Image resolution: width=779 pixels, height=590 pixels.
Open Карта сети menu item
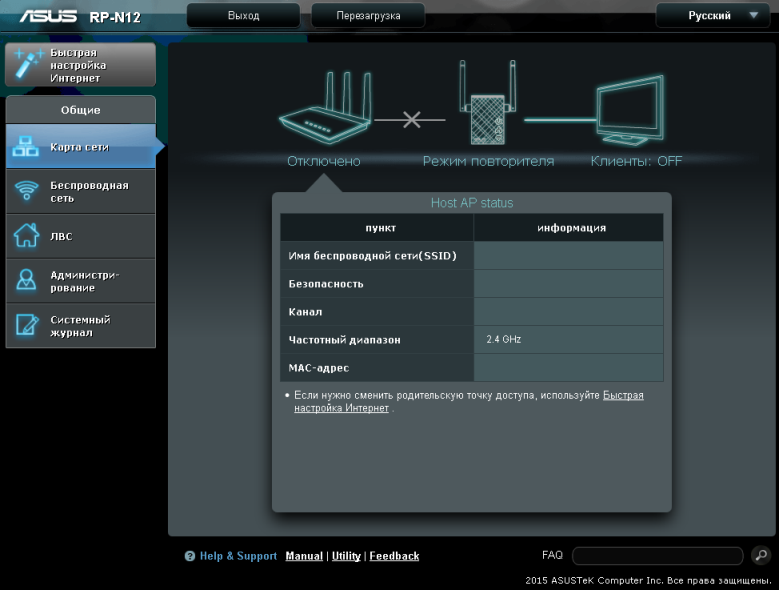pyautogui.click(x=80, y=147)
